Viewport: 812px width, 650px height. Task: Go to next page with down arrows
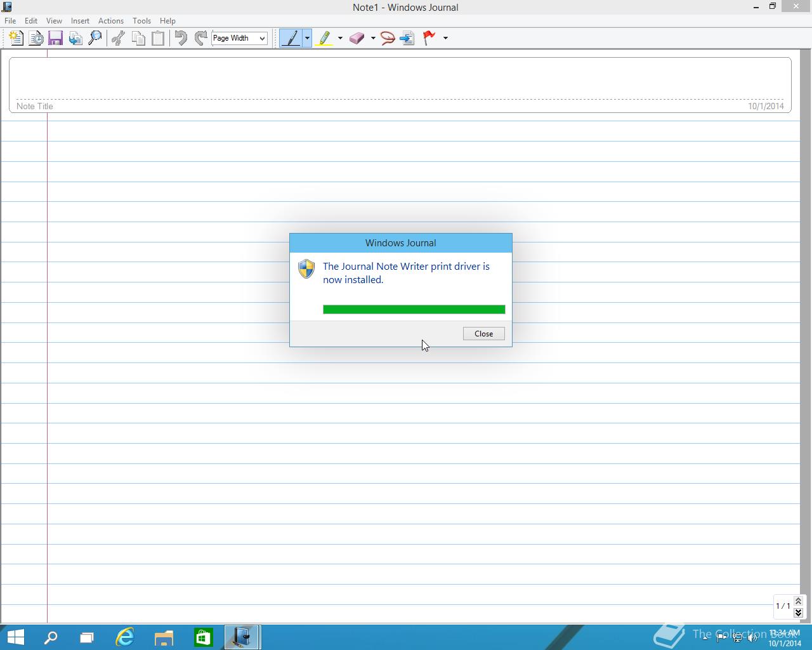(798, 613)
